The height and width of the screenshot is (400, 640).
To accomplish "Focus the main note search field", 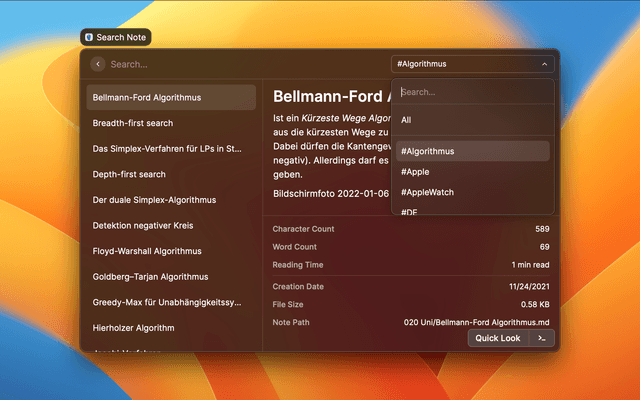I will (x=240, y=64).
